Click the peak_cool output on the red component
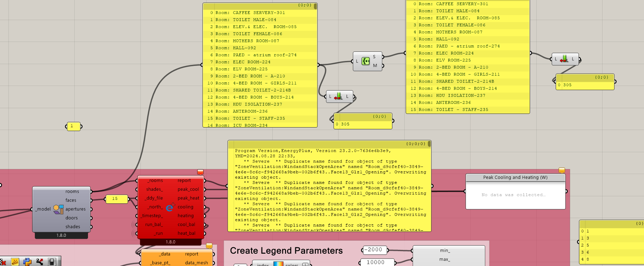The image size is (644, 266). click(188, 189)
